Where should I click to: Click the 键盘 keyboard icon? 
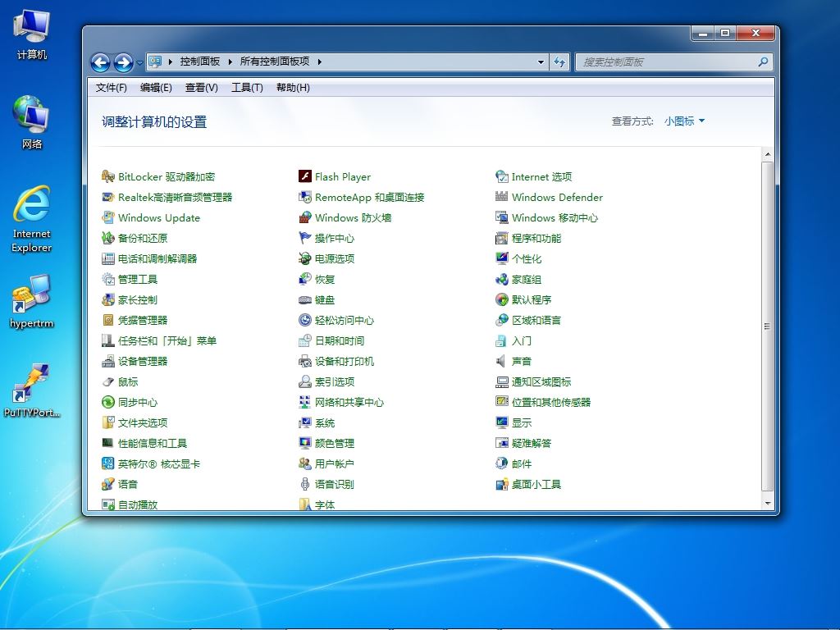305,299
